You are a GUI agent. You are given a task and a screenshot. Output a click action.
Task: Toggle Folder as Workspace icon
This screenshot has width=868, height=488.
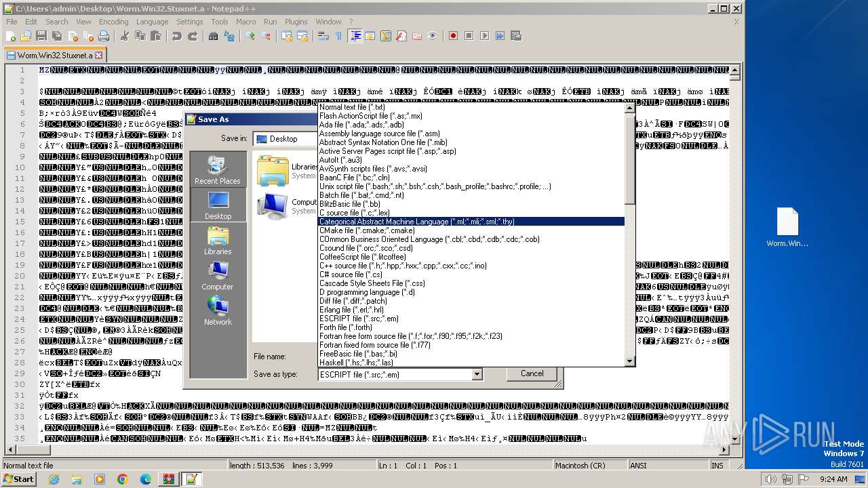click(417, 36)
